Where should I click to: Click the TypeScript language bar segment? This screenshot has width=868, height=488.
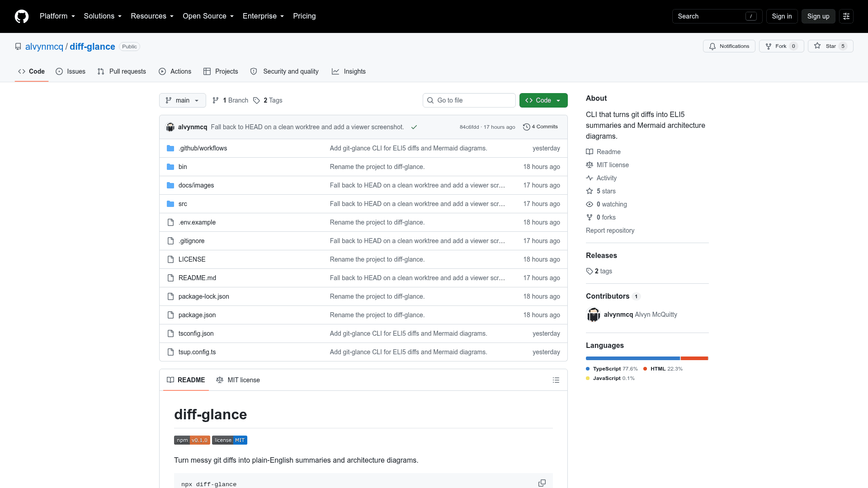(x=633, y=358)
